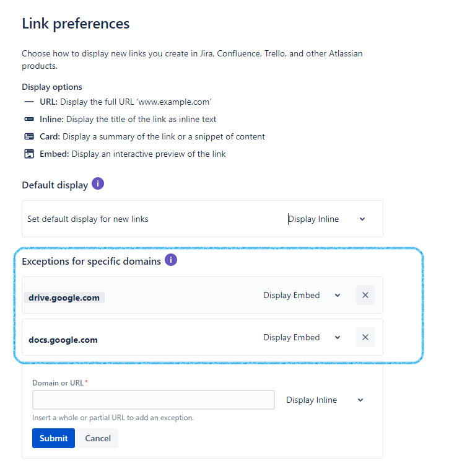This screenshot has width=449, height=476.
Task: Click the URL display option line icon
Action: 29,101
